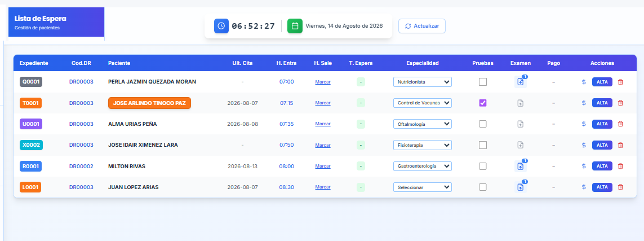Open the Control de Vacunas specialty dropdown

click(x=422, y=103)
